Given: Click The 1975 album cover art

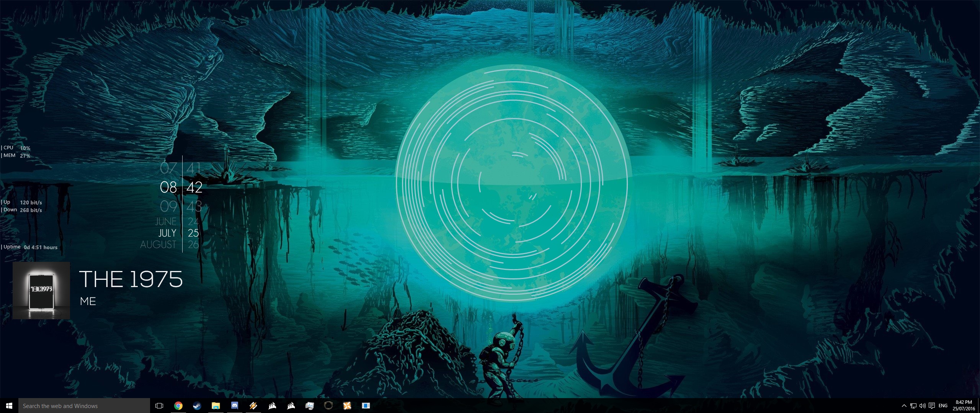Looking at the screenshot, I should 41,291.
